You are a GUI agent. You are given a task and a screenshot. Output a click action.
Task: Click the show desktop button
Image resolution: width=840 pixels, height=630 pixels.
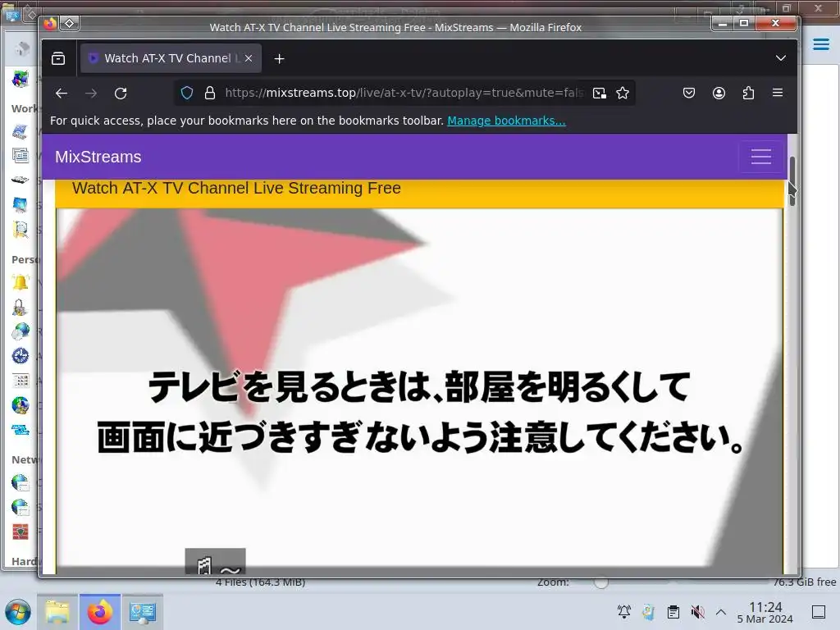coord(819,612)
